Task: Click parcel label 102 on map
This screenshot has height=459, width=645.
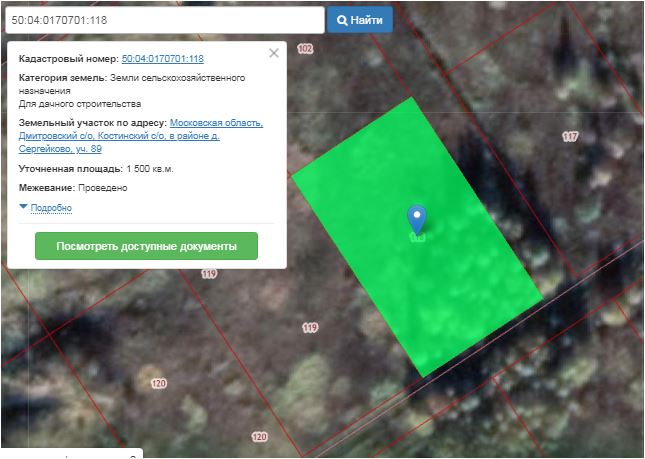Action: tap(305, 49)
